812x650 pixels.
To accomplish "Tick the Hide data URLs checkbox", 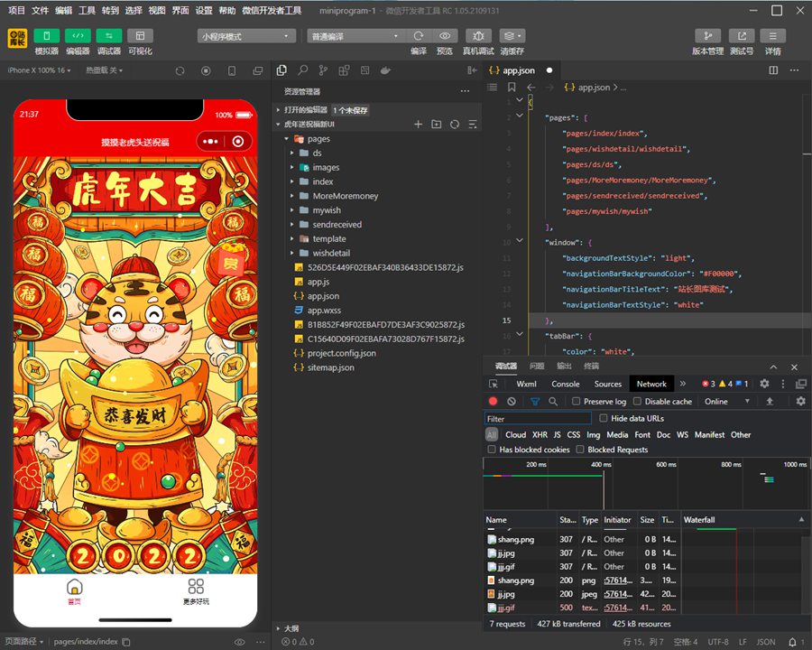I will pyautogui.click(x=604, y=419).
